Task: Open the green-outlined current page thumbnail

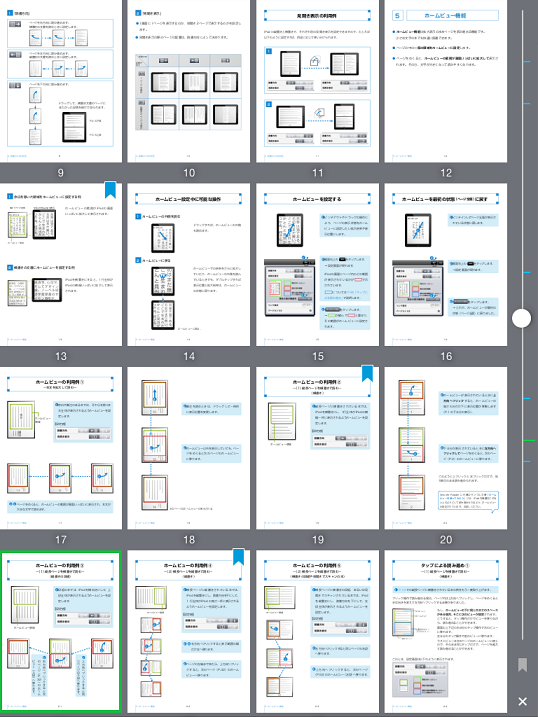Action: (x=61, y=632)
